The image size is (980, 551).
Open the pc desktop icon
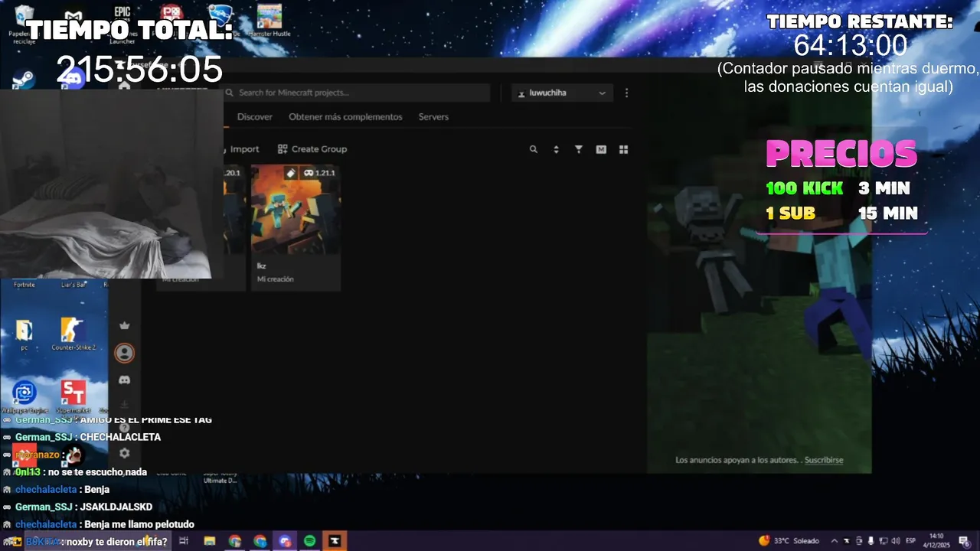point(24,334)
